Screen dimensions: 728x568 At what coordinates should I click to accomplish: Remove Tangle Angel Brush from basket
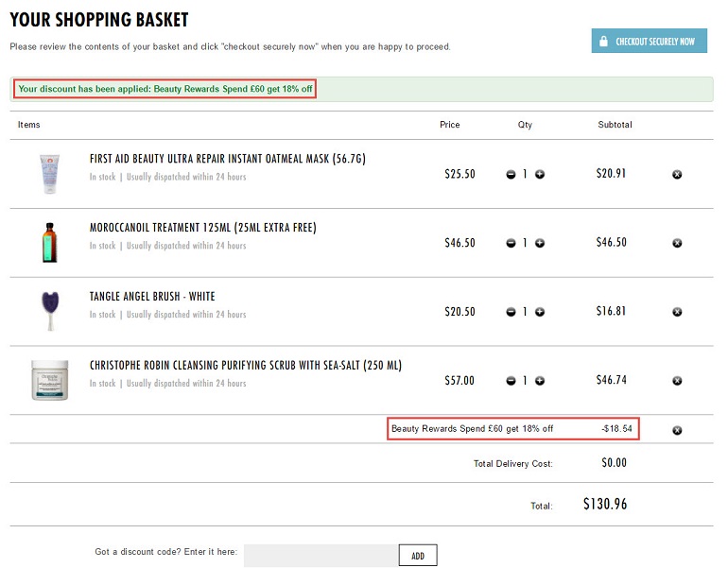(x=677, y=312)
